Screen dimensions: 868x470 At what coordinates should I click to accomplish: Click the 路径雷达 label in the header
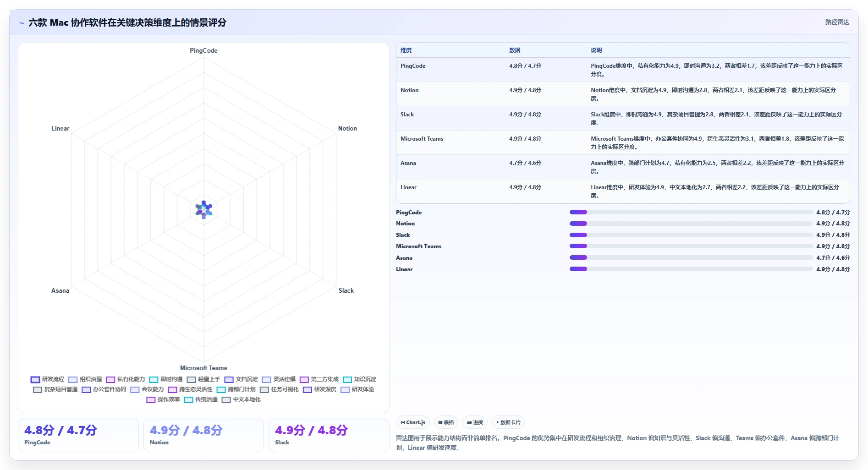pos(837,22)
